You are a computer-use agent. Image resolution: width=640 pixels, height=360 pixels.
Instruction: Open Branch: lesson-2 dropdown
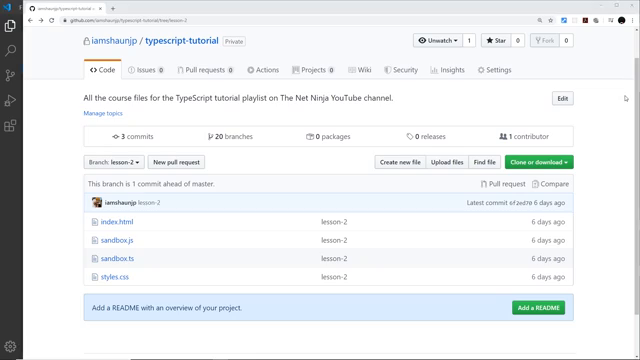tap(114, 162)
